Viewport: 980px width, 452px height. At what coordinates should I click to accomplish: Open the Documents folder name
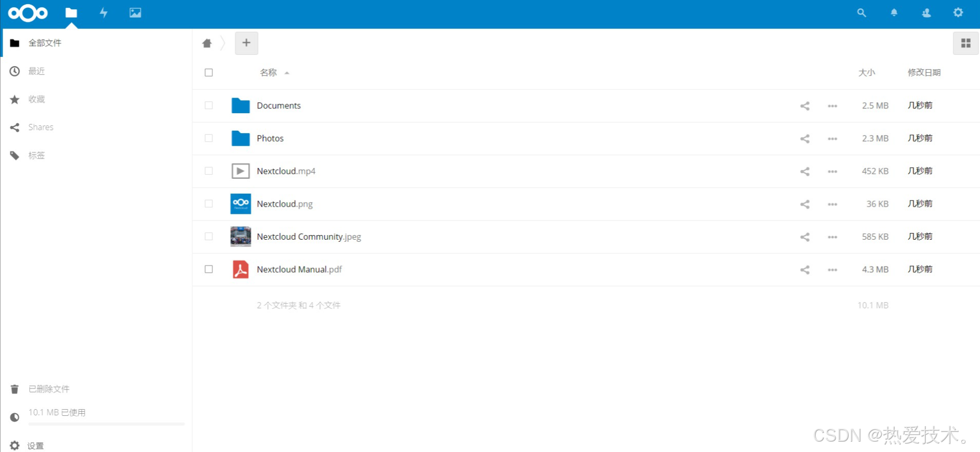[279, 105]
